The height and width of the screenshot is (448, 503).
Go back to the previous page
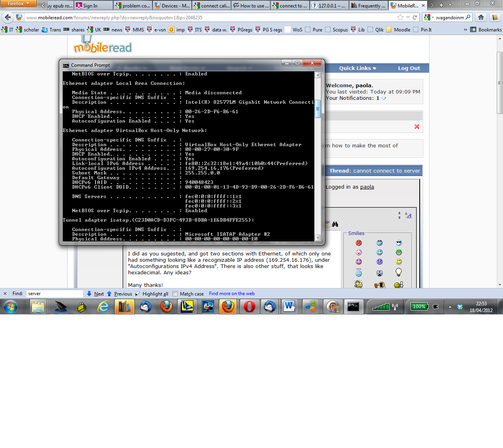[x=8, y=17]
